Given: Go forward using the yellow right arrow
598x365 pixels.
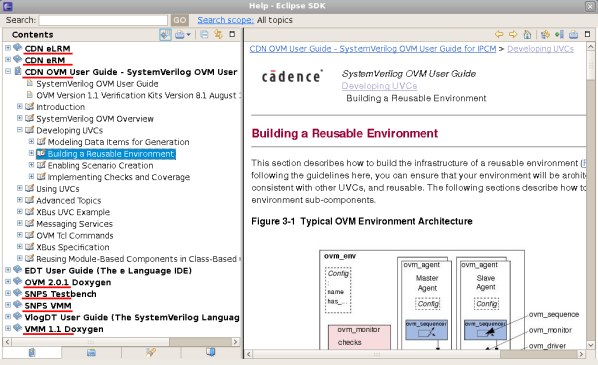Looking at the screenshot, I should [513, 34].
